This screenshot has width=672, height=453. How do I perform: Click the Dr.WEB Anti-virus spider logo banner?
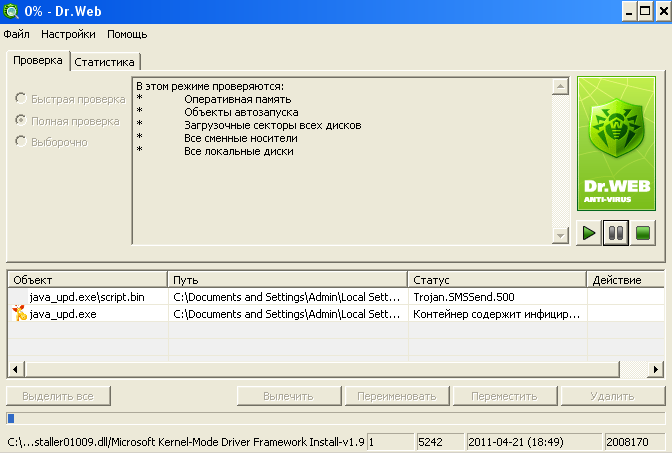616,144
